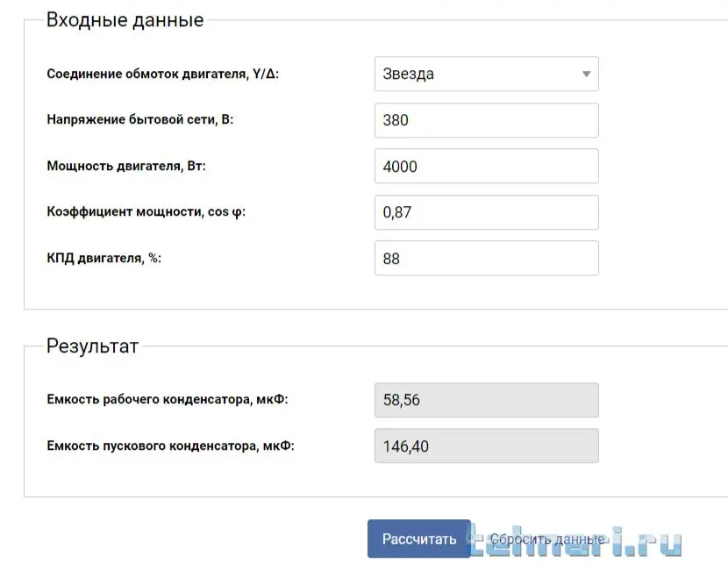
Task: Click the Сбросить данные reset button
Action: coord(546,539)
